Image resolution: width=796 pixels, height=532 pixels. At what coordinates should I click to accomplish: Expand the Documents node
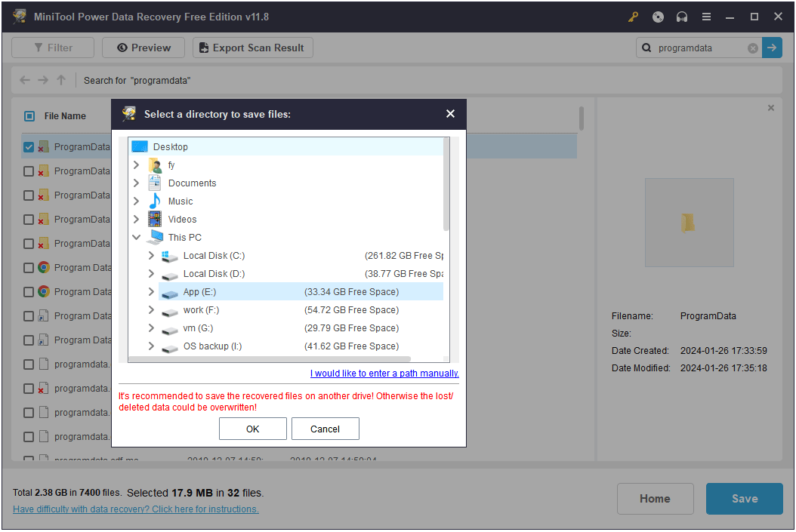tap(136, 183)
